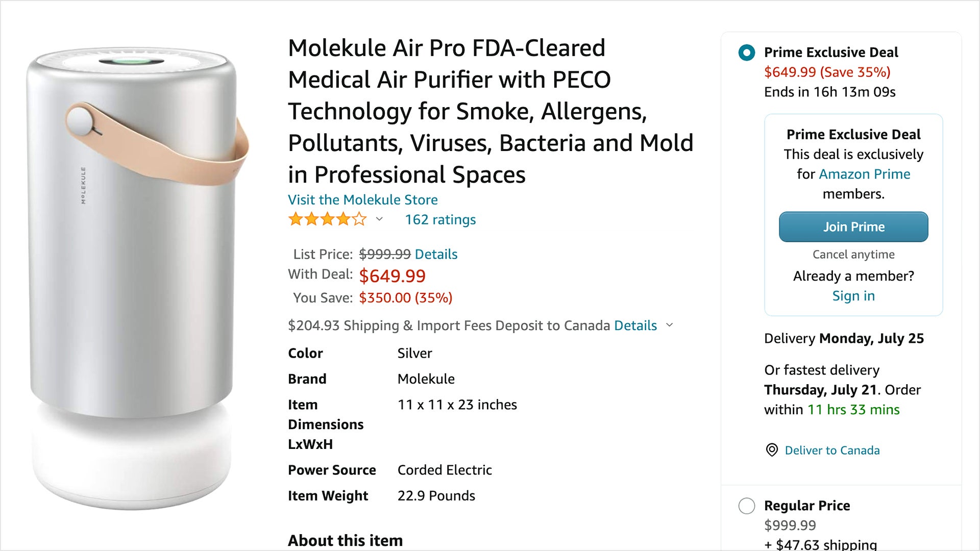Click the About this item section heading
The width and height of the screenshot is (980, 551).
(x=345, y=540)
